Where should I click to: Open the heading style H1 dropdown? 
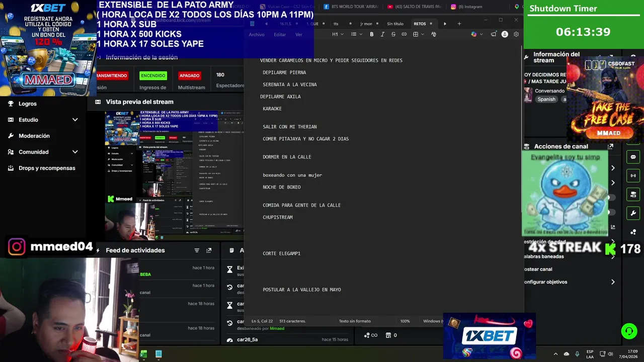338,34
